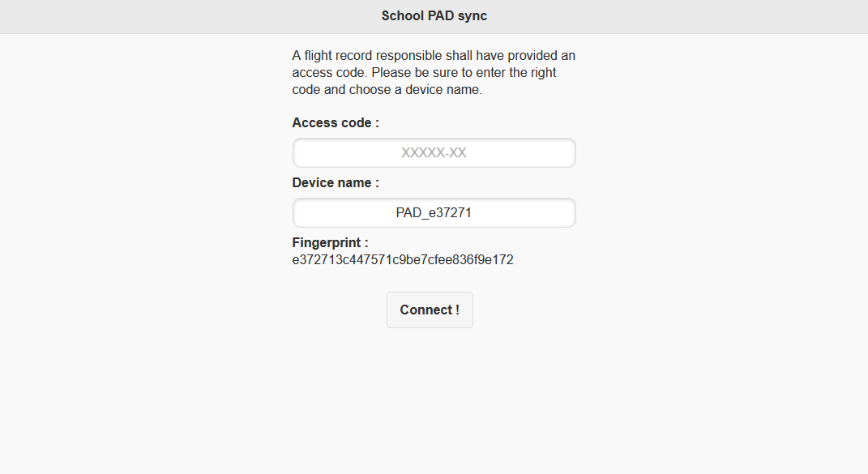Activate the field under Access code

434,152
